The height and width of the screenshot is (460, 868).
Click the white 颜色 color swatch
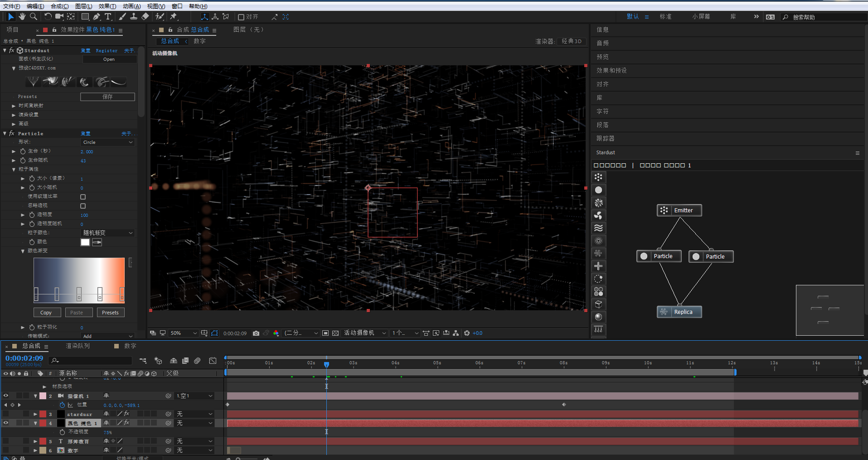(85, 242)
